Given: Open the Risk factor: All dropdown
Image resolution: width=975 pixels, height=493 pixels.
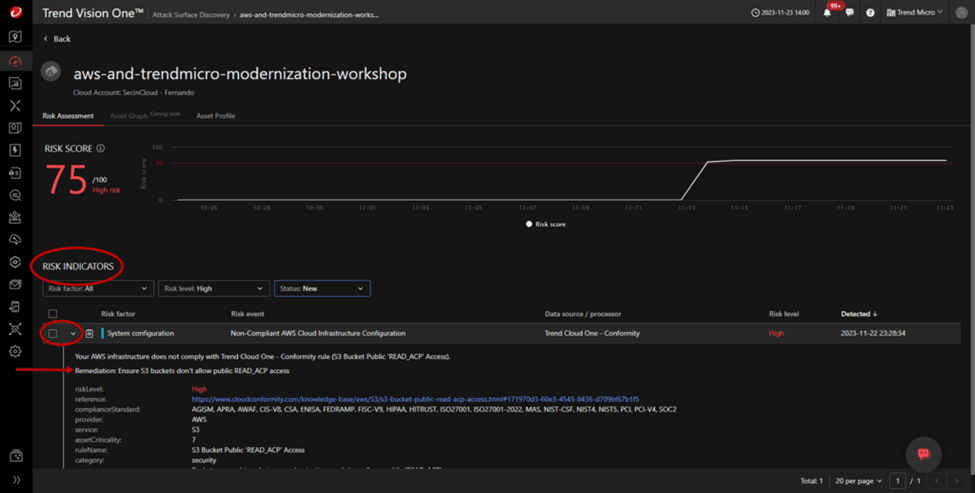Looking at the screenshot, I should tap(98, 288).
